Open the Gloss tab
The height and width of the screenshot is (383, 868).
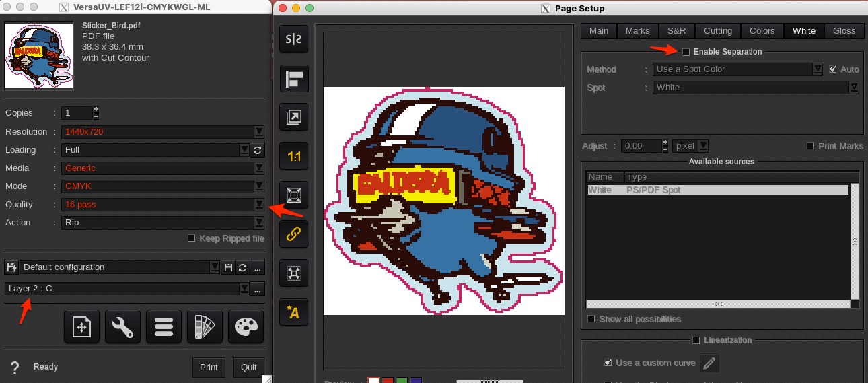click(844, 31)
